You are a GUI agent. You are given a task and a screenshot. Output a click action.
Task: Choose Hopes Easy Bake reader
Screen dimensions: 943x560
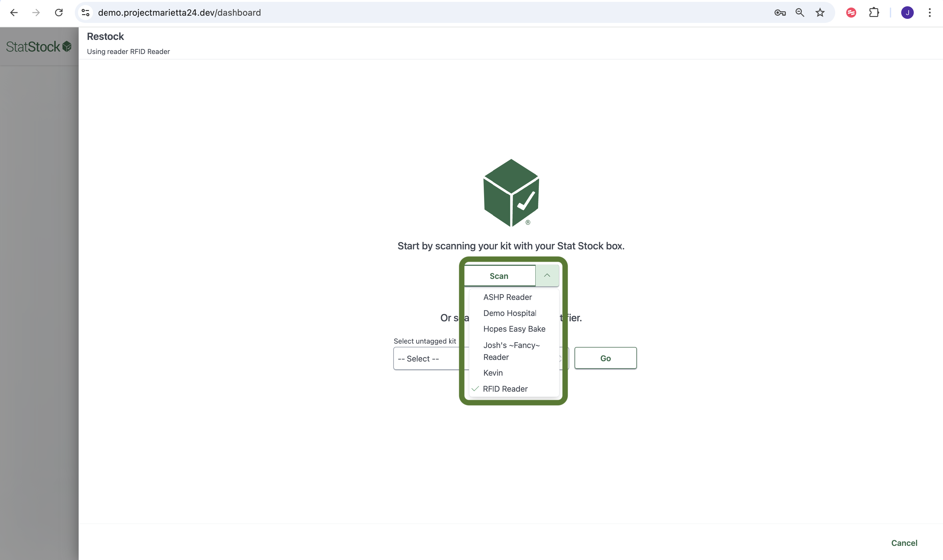coord(514,329)
